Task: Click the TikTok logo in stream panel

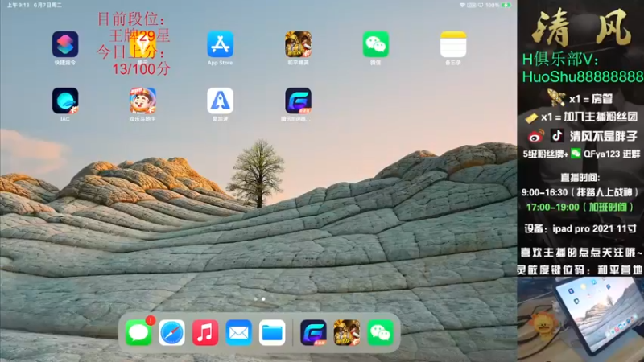Action: click(x=557, y=135)
